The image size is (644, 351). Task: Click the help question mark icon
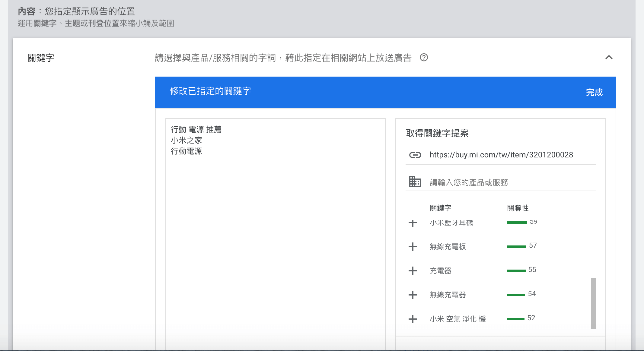point(424,57)
